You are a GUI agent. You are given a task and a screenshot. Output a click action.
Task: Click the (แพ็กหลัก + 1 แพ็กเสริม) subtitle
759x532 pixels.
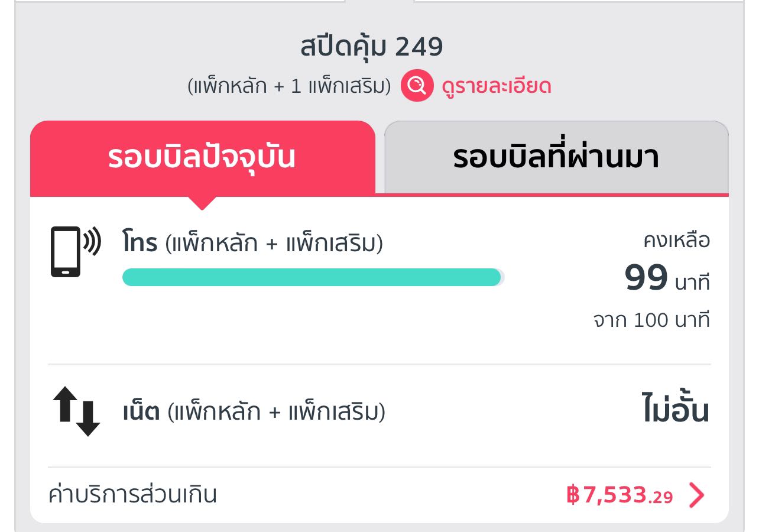point(289,86)
